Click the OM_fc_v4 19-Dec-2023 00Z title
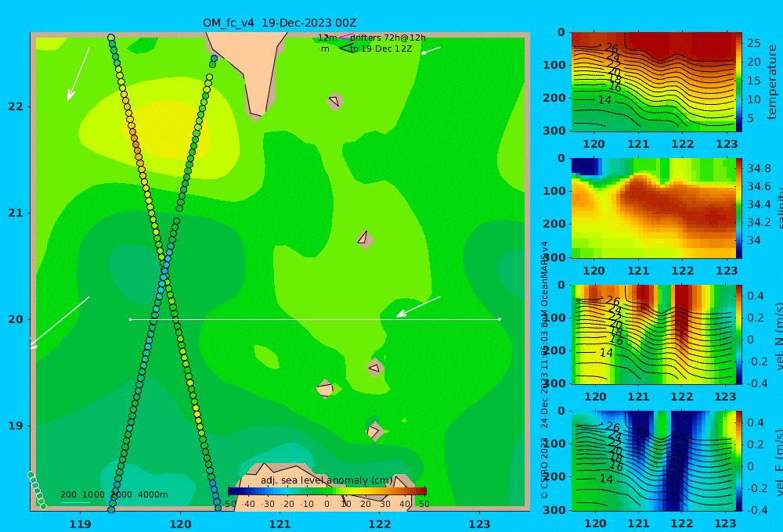 click(x=280, y=23)
